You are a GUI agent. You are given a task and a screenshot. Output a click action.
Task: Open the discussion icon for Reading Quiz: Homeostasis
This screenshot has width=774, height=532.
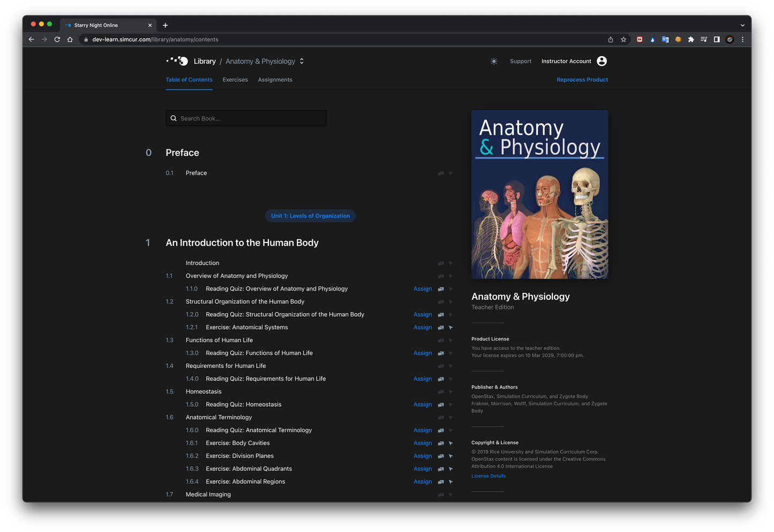click(x=440, y=405)
